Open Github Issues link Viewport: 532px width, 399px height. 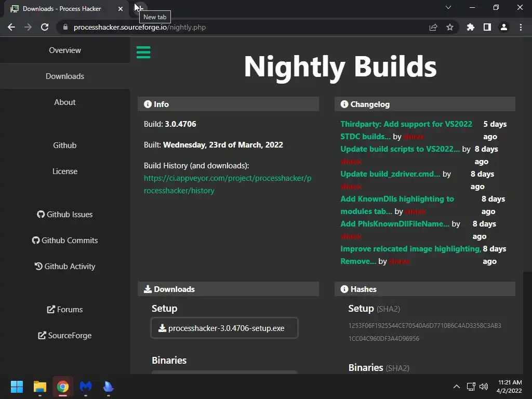(65, 215)
